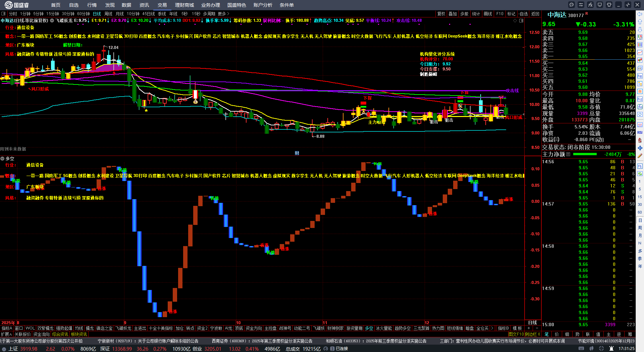The width and height of the screenshot is (644, 352).
Task: Toggle the 复权 adjustment button
Action: (441, 14)
